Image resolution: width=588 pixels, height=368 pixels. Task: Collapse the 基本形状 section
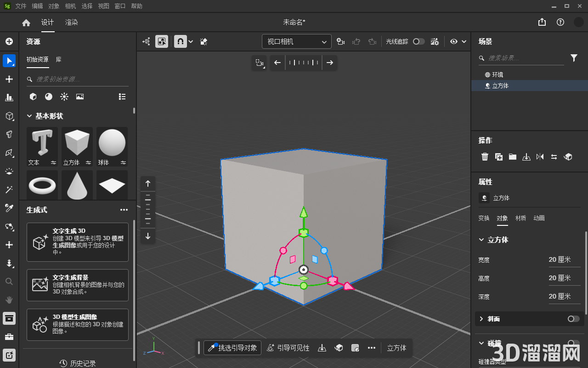30,116
